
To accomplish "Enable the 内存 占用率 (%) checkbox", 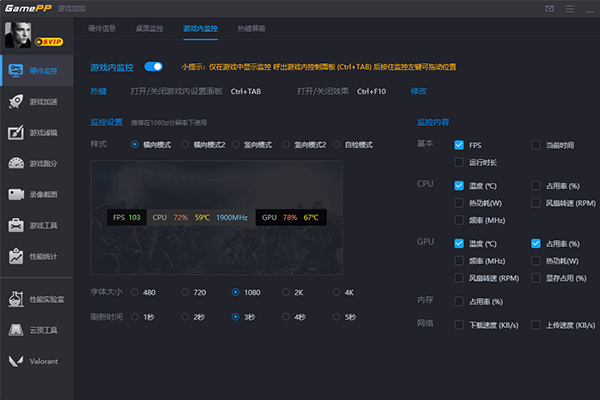I will pos(459,302).
